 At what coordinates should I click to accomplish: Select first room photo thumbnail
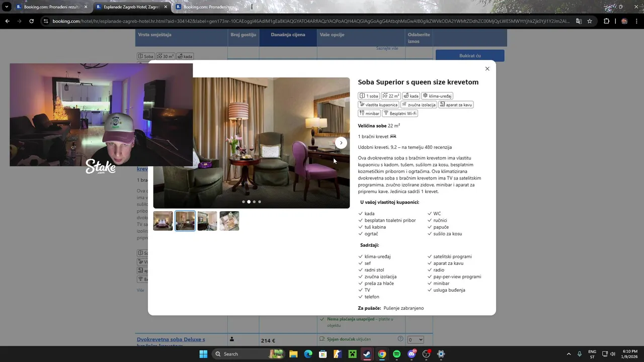point(163,221)
